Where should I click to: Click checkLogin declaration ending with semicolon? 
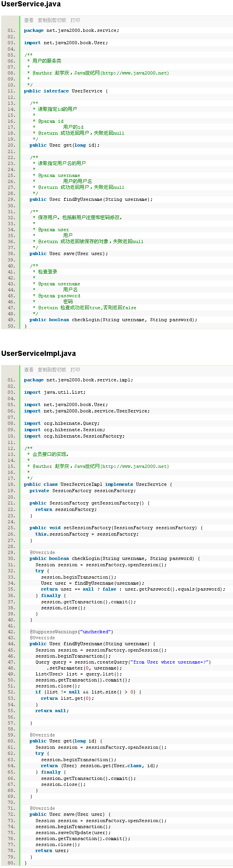coord(113,320)
